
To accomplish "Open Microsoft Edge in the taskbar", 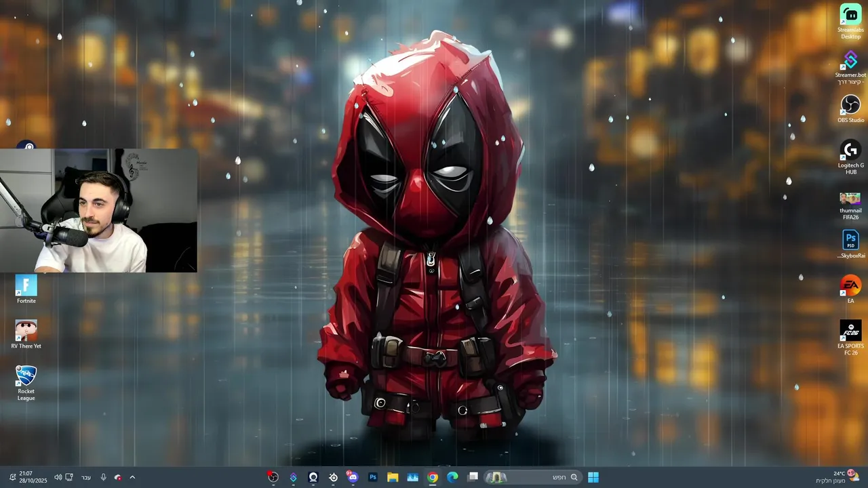I will [x=452, y=477].
